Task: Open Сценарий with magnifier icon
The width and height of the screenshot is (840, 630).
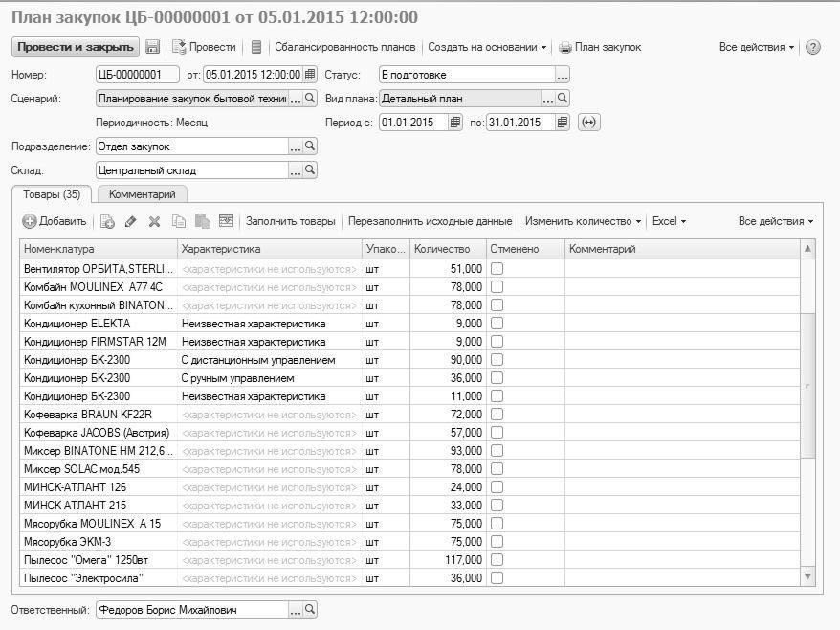Action: point(310,98)
